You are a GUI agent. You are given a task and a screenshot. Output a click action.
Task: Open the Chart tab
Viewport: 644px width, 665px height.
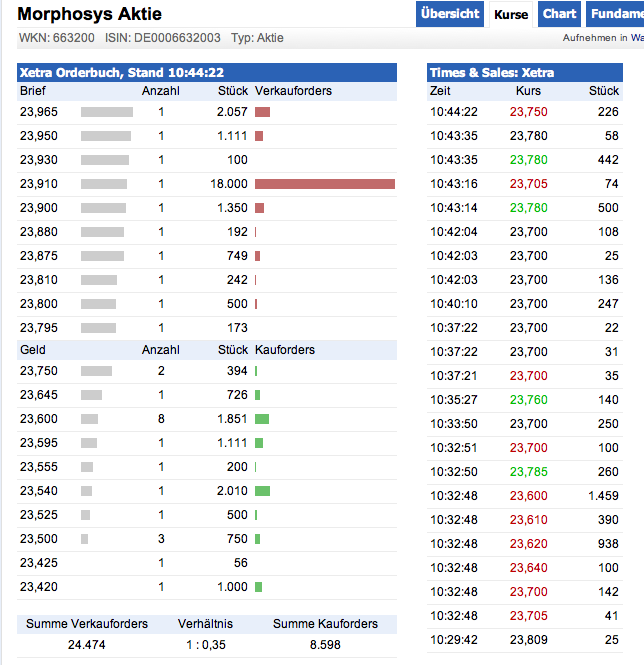tap(560, 14)
